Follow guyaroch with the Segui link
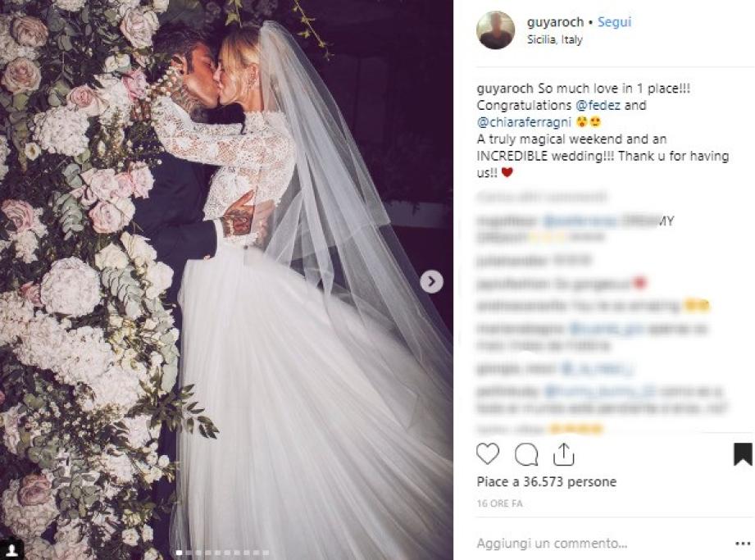The image size is (755, 560). coord(614,22)
